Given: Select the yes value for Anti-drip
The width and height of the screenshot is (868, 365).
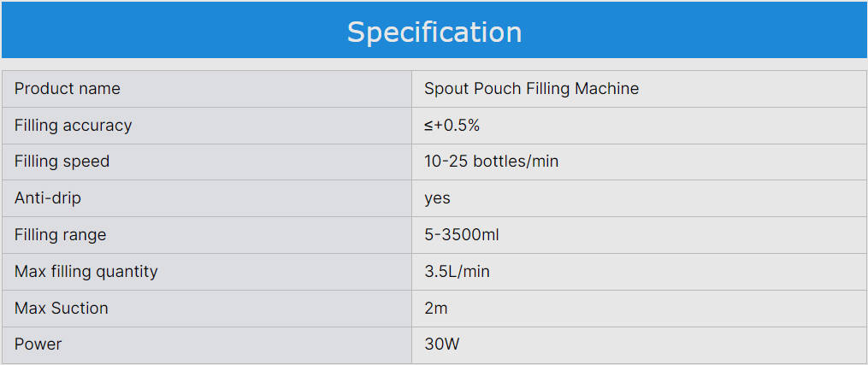Looking at the screenshot, I should point(437,198).
